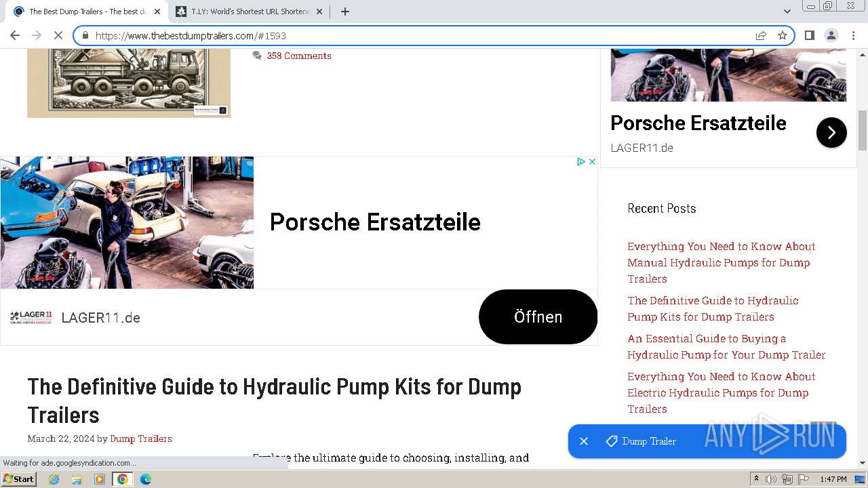
Task: Open Microsoft Edge from taskbar
Action: 145,479
